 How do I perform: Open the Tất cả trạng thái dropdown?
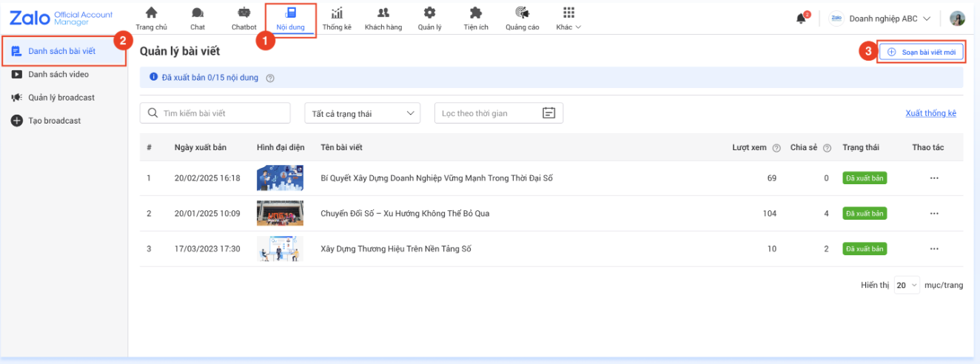[x=363, y=113]
